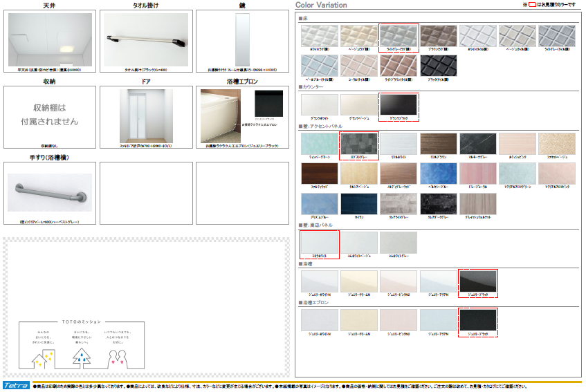Click the Tetra logo in the footer
This screenshot has height=392, width=586.
[16, 384]
